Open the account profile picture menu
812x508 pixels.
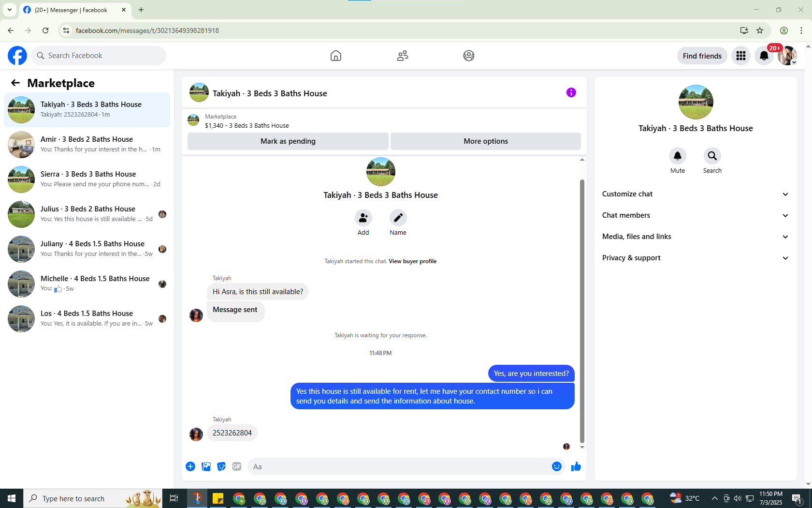pyautogui.click(x=787, y=56)
